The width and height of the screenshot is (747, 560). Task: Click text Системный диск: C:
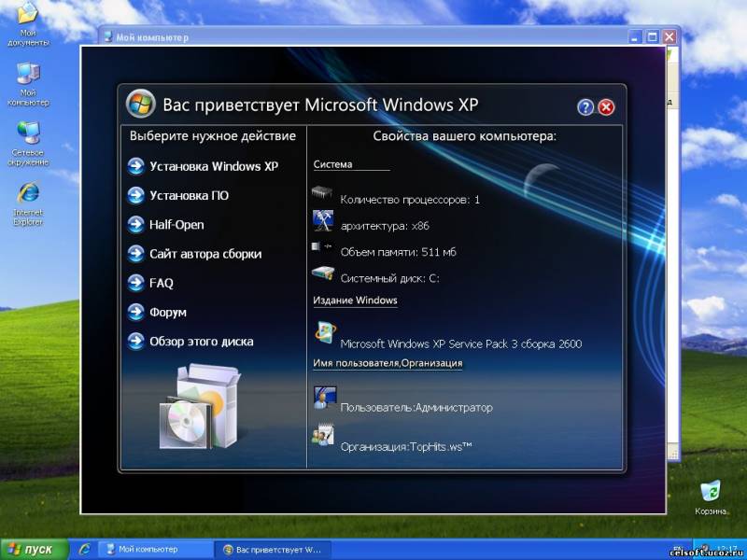tap(389, 278)
